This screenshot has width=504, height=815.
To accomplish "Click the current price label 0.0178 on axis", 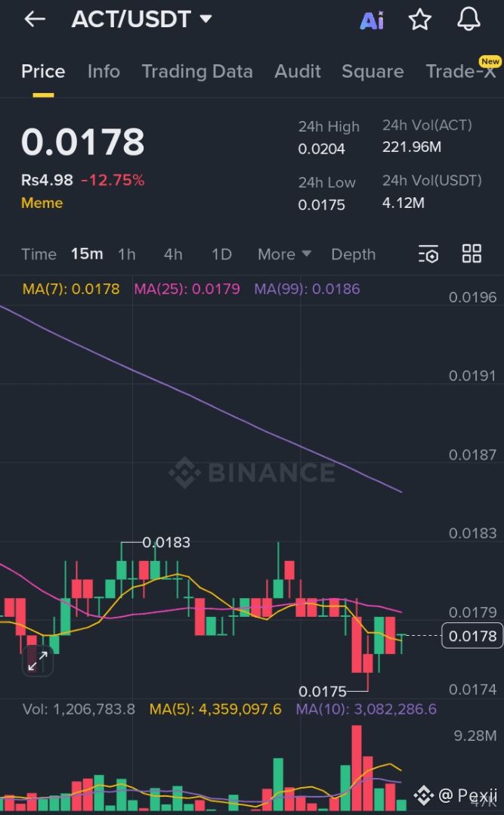I will [x=472, y=636].
